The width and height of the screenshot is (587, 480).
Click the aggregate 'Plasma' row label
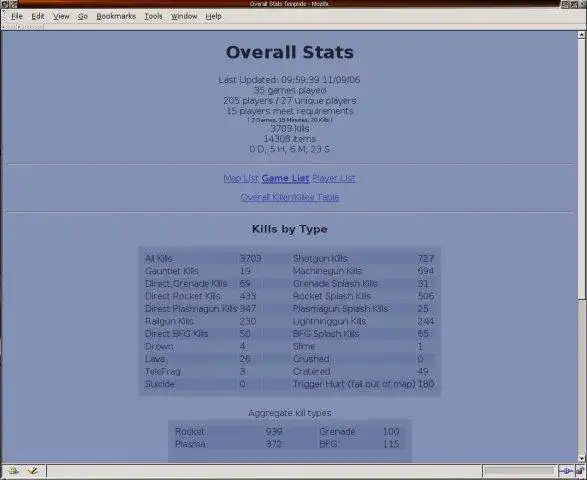pyautogui.click(x=191, y=444)
